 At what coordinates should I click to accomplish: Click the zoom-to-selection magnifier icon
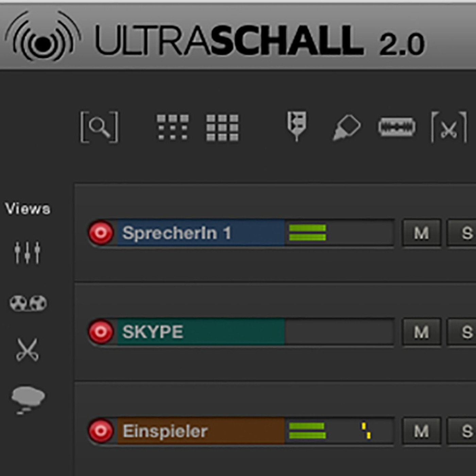coord(99,127)
